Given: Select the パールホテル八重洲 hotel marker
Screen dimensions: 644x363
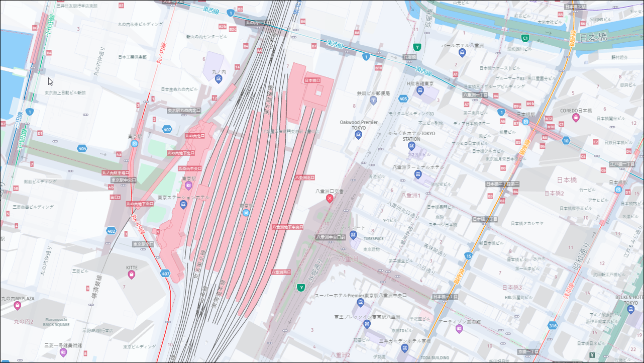Looking at the screenshot, I should pyautogui.click(x=462, y=52).
